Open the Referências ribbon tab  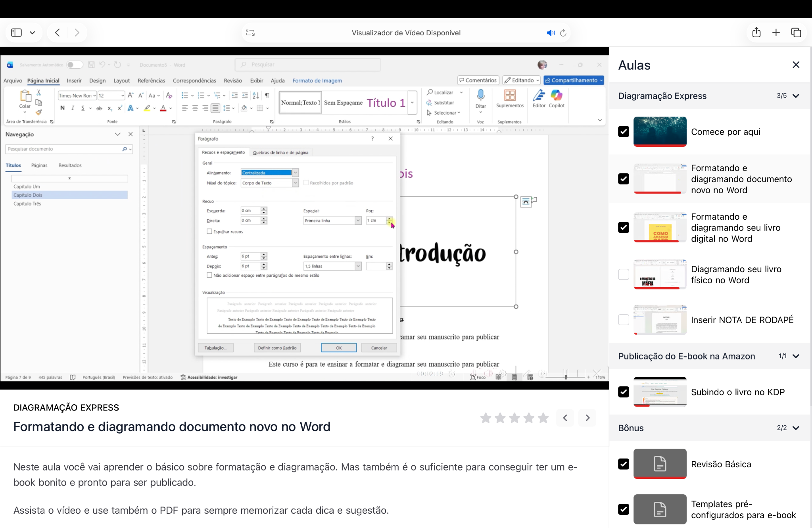coord(151,81)
